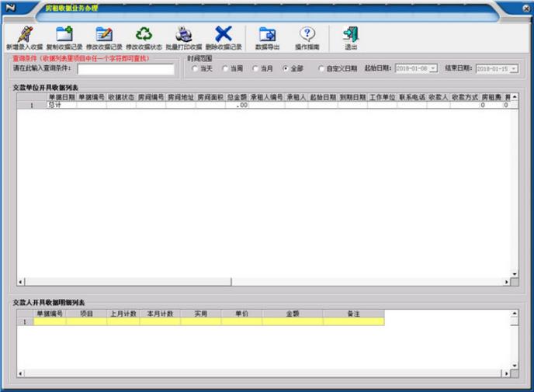Click the 房间地址 column header

coord(181,97)
